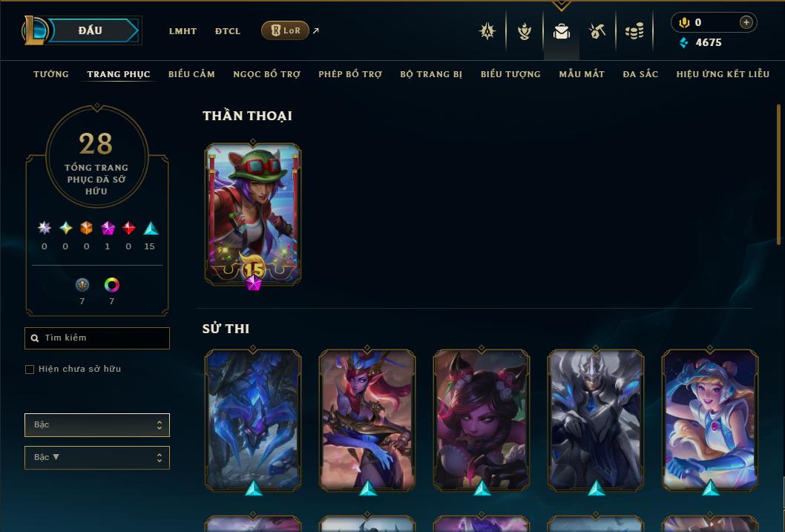Click the 'Tìm kiếm' search field
Screen dimensions: 785x532
[x=97, y=338]
